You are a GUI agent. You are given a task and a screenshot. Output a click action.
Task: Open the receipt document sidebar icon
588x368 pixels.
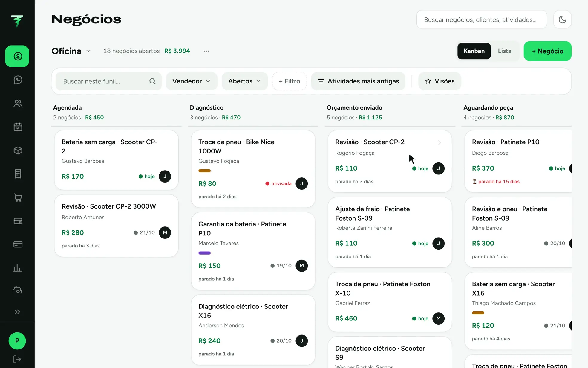click(18, 174)
